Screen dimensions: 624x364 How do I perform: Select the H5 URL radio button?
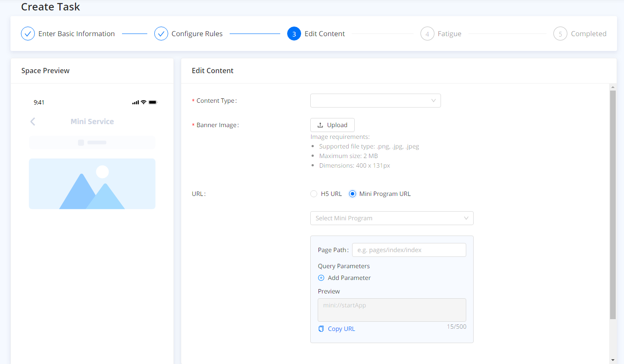click(314, 194)
